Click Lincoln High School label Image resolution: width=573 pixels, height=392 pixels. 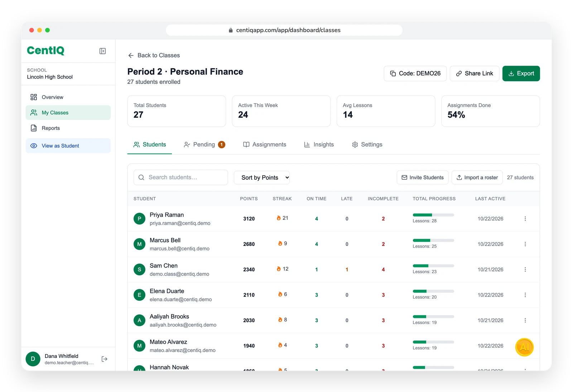[50, 77]
